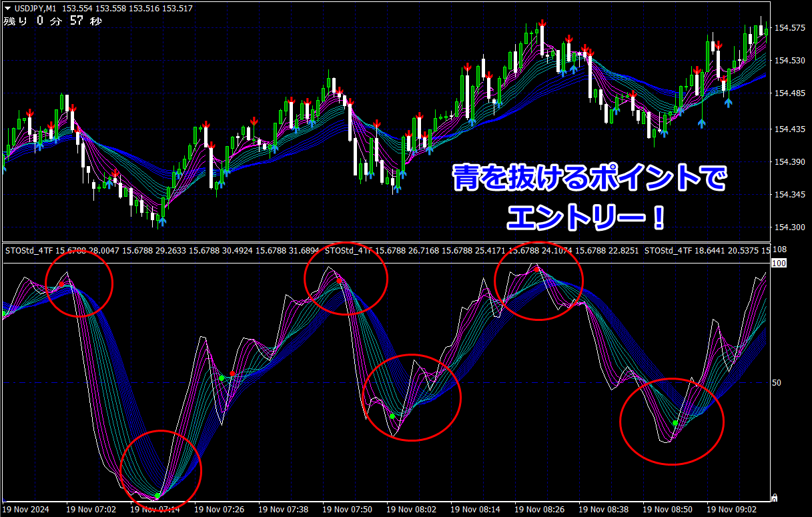Select the close price 153.517

click(177, 8)
